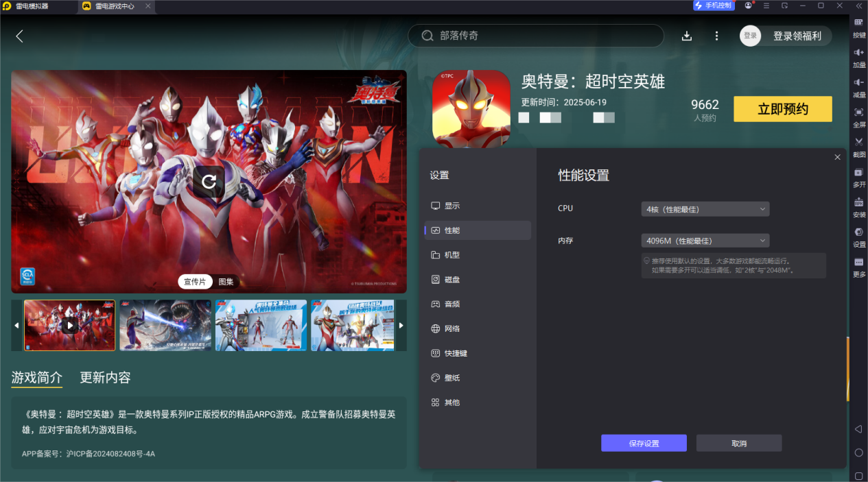Toggle 全屏 fullscreen from sidebar
Image resolution: width=868 pixels, height=482 pixels.
point(858,117)
